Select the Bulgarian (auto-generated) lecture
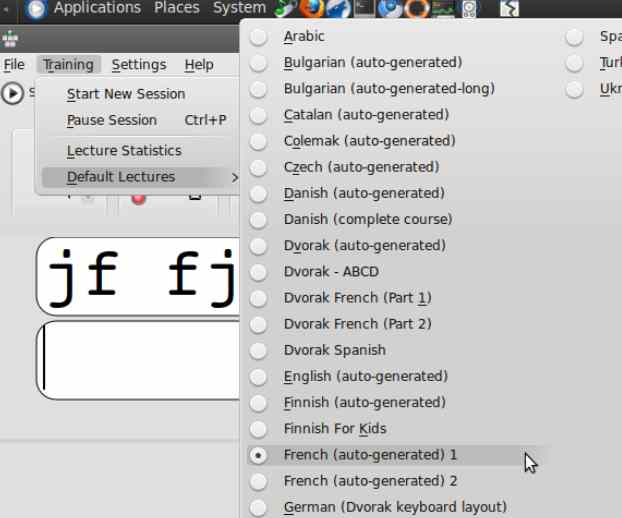 tap(397, 63)
